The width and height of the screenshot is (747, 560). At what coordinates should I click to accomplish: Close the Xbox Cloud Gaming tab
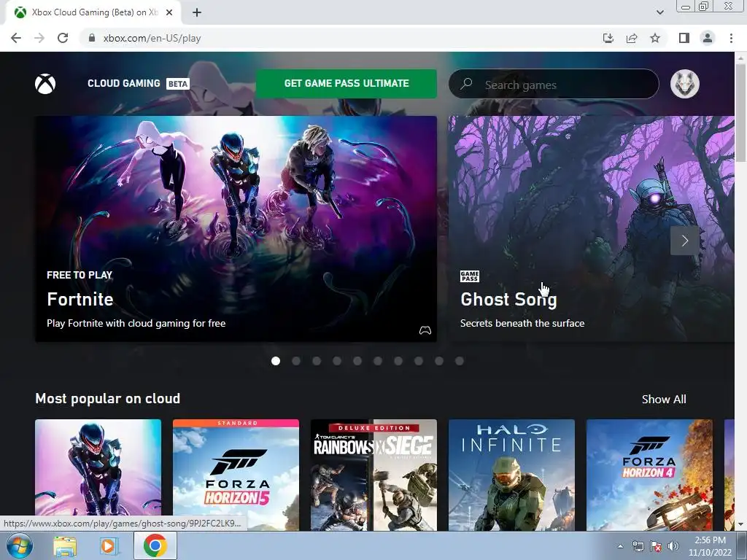click(169, 13)
